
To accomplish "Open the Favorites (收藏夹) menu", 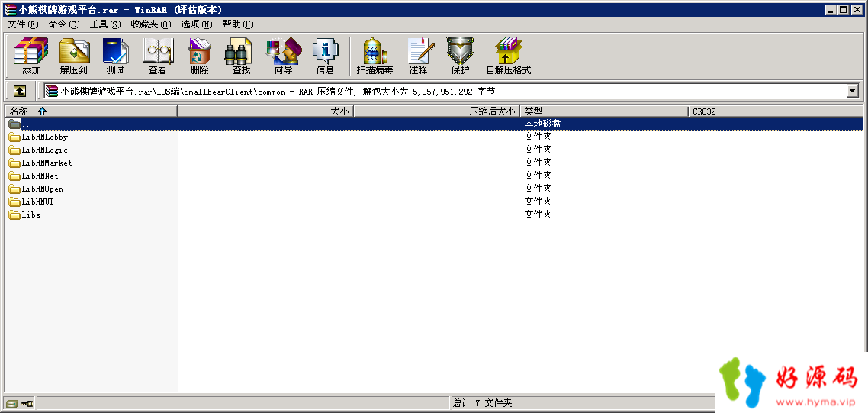I will pos(151,24).
